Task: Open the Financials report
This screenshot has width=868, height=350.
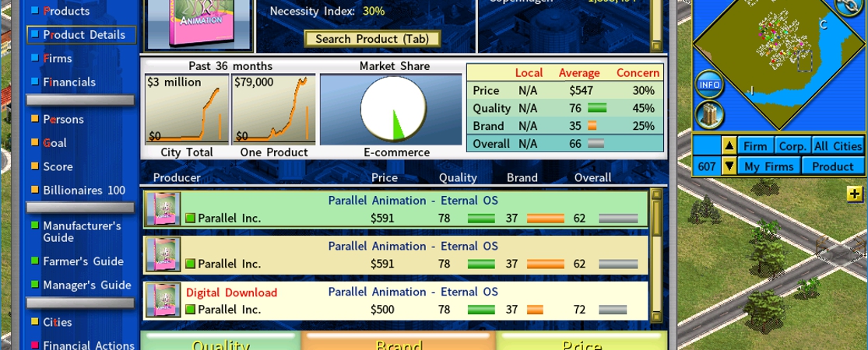Action: pos(69,82)
